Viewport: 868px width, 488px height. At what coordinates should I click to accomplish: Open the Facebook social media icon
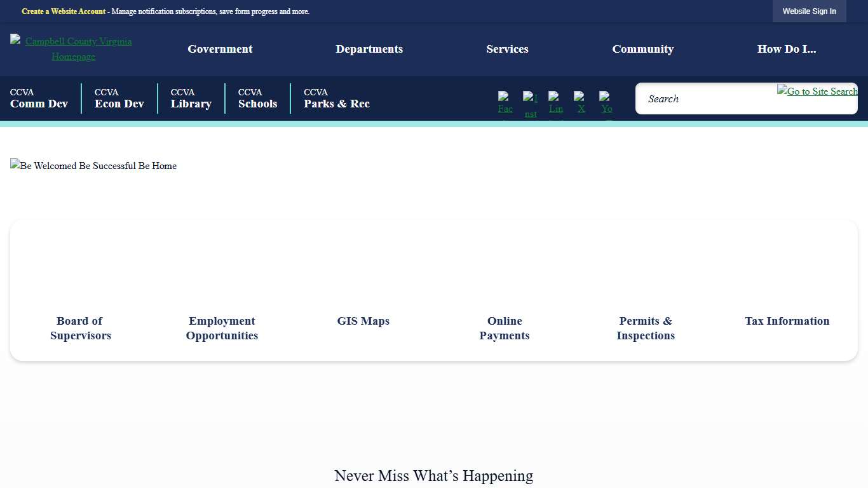click(x=505, y=102)
